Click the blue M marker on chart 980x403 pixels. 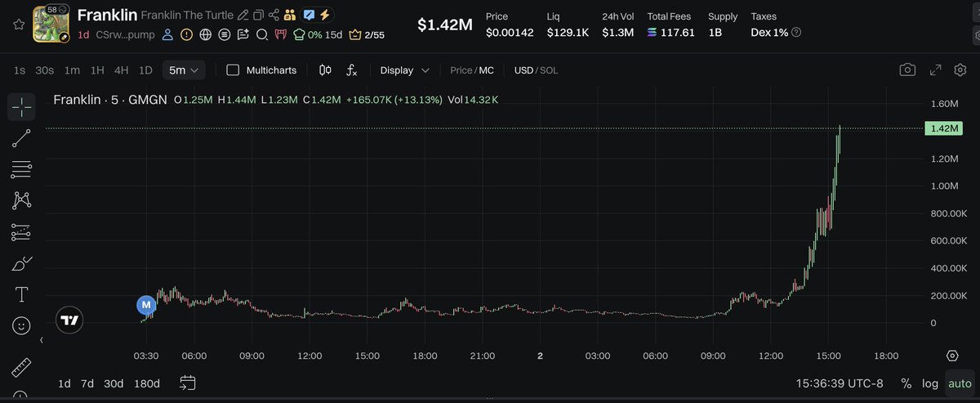tap(146, 306)
